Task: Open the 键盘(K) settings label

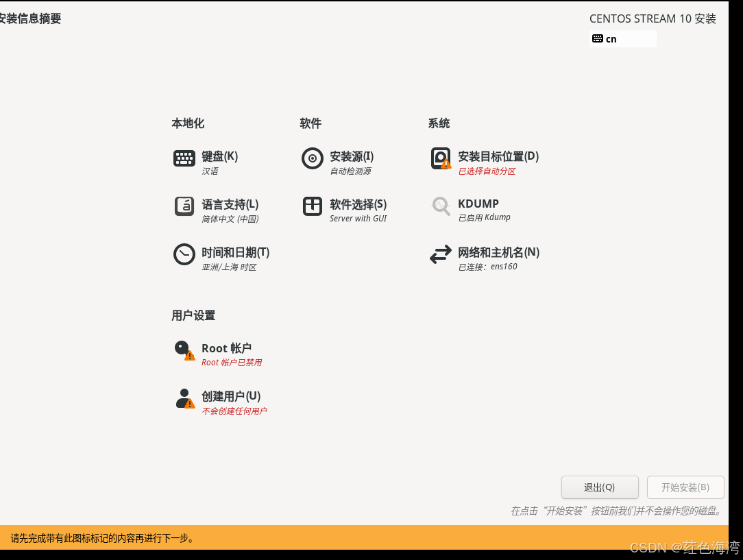Action: pos(220,156)
